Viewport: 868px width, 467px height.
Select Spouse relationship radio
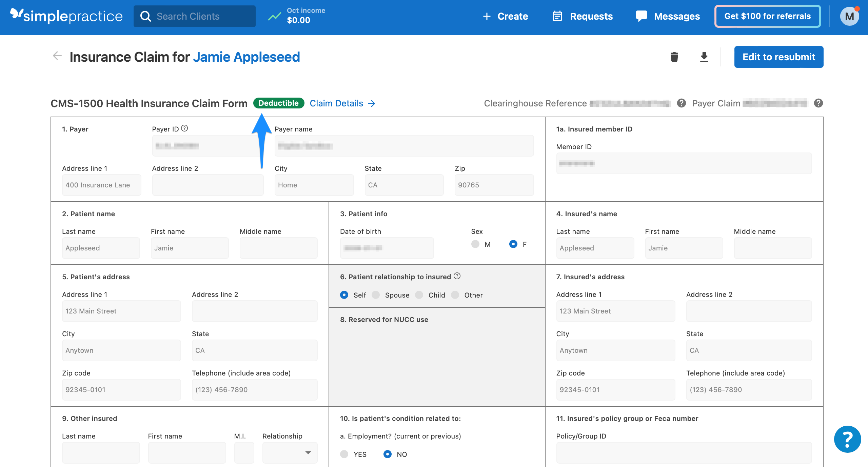pos(376,295)
